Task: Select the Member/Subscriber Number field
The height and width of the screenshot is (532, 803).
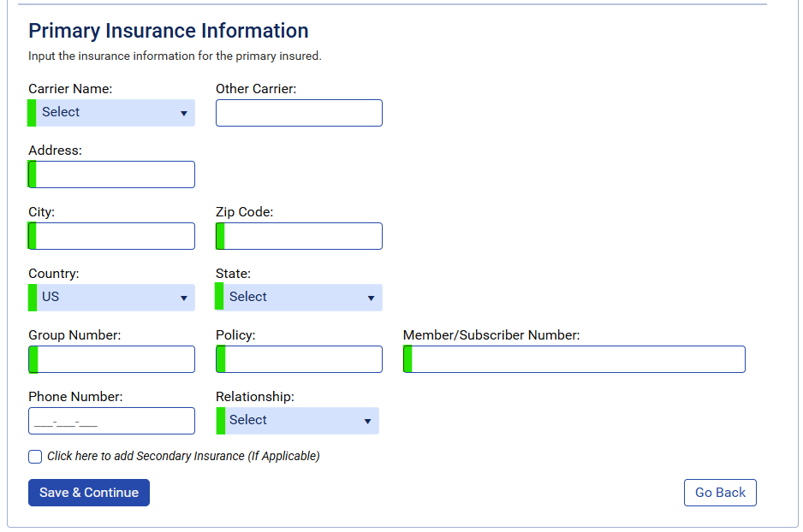Action: [x=574, y=359]
